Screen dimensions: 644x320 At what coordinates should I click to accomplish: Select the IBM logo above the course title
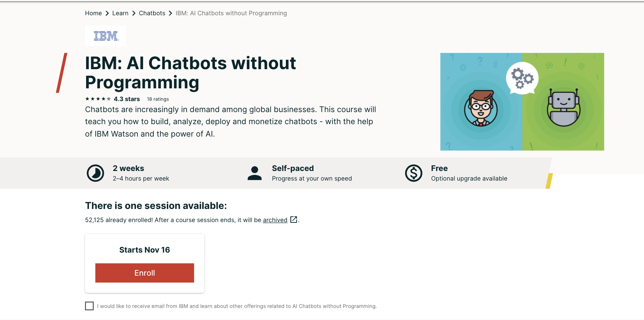tap(105, 35)
